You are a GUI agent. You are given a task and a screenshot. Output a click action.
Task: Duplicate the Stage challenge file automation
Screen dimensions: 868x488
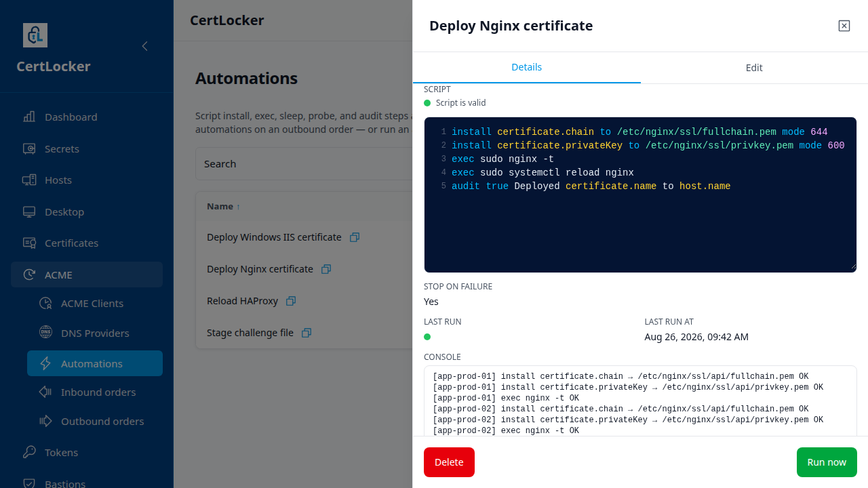306,333
